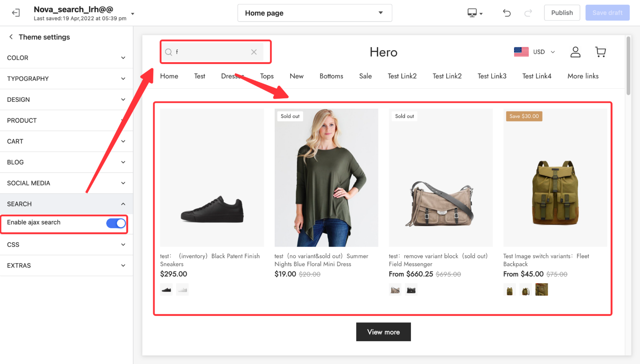Select the third backpack closeup swatch

(x=542, y=290)
